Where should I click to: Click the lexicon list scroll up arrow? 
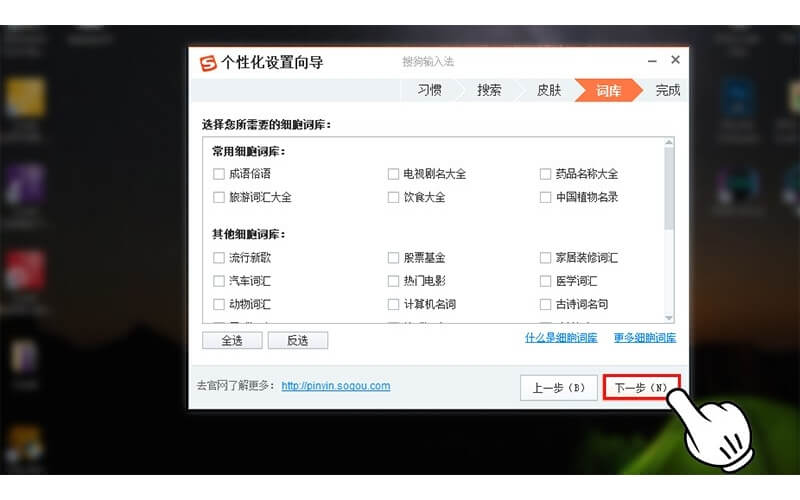click(x=669, y=142)
